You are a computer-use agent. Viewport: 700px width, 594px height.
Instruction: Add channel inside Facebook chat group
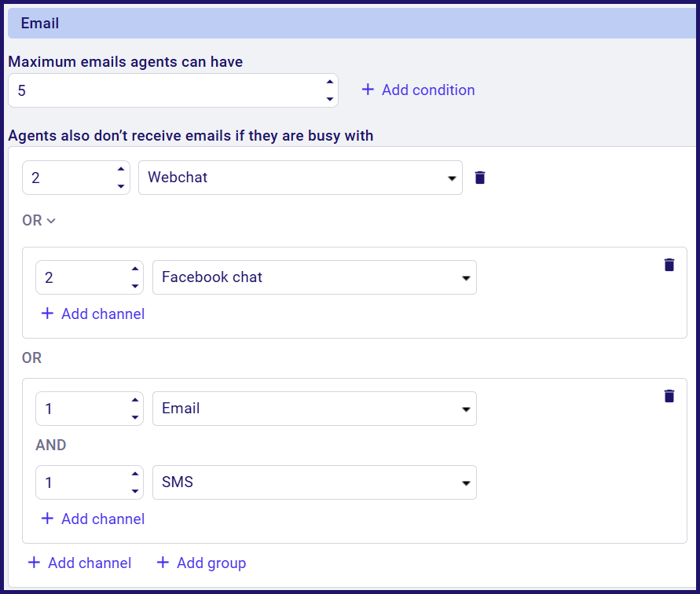click(x=93, y=314)
